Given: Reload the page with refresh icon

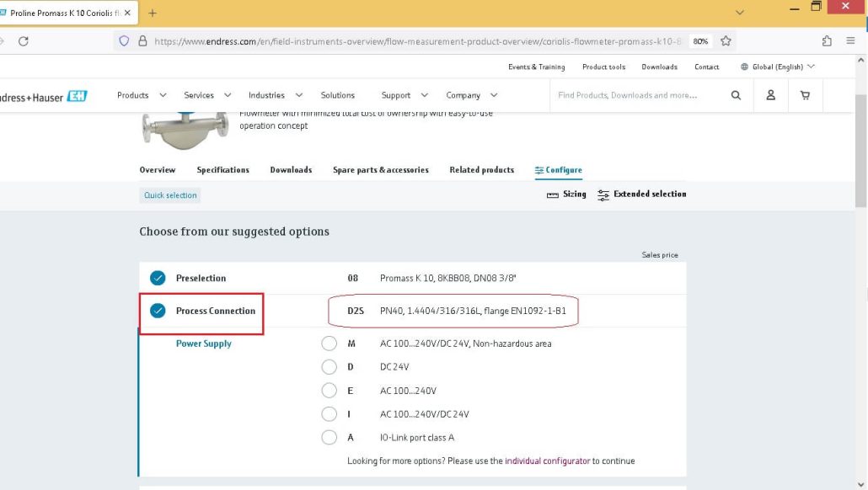Looking at the screenshot, I should tap(24, 41).
